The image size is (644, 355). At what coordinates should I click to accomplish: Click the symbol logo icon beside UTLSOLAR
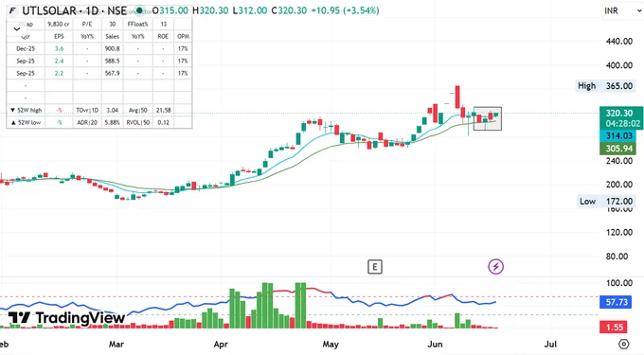coord(12,10)
